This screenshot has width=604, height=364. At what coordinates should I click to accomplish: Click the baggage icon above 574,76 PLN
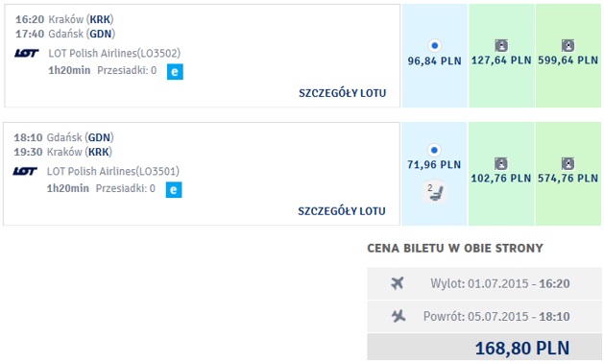pos(568,163)
